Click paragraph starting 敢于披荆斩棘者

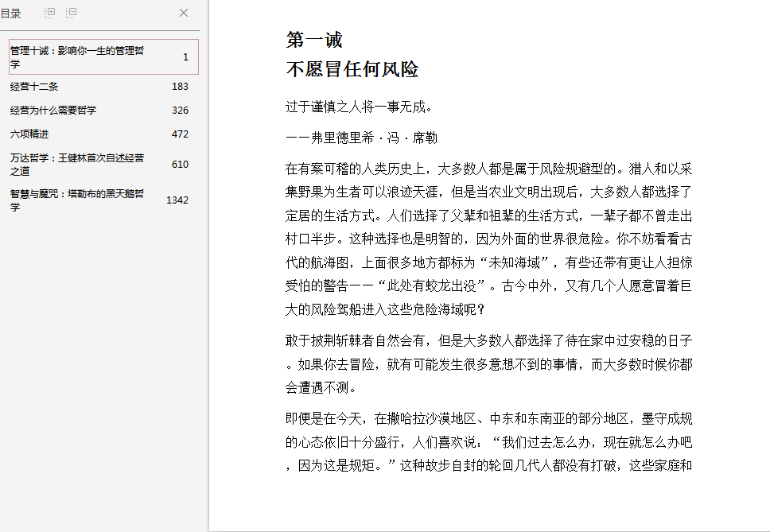click(x=488, y=364)
